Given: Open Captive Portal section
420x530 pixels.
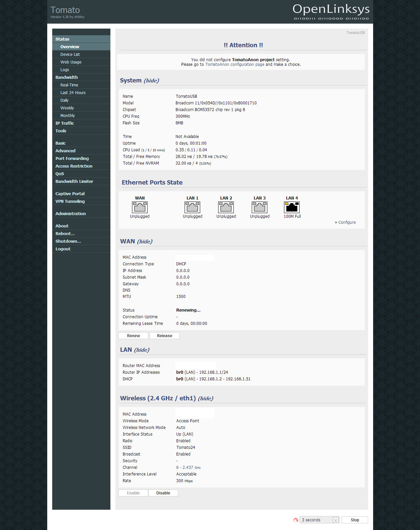Looking at the screenshot, I should point(81,194).
